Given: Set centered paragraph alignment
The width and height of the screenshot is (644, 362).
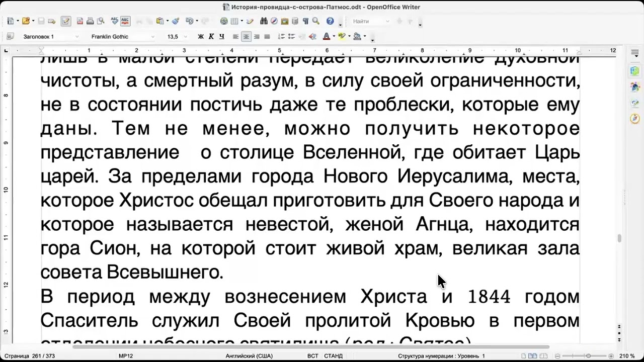Looking at the screenshot, I should coord(246,37).
